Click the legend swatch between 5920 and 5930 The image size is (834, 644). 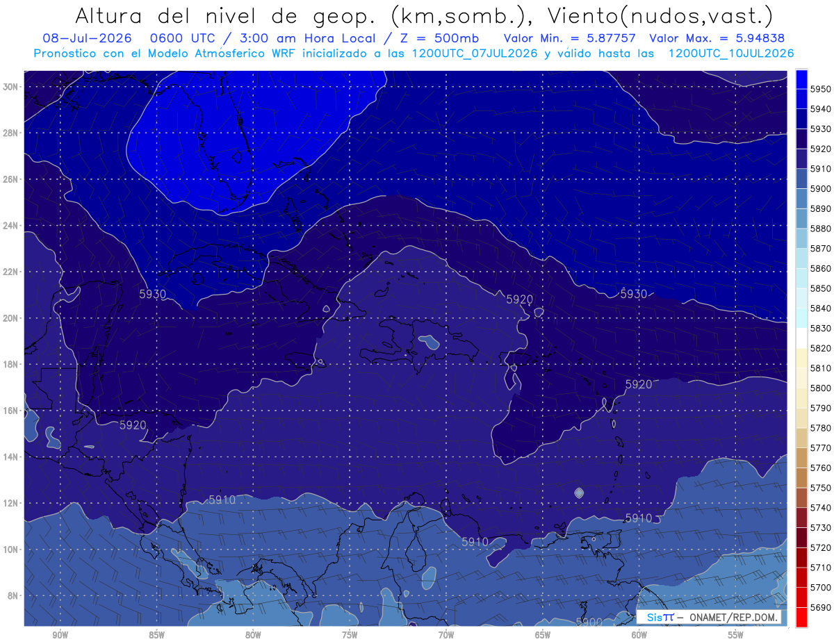(x=801, y=139)
